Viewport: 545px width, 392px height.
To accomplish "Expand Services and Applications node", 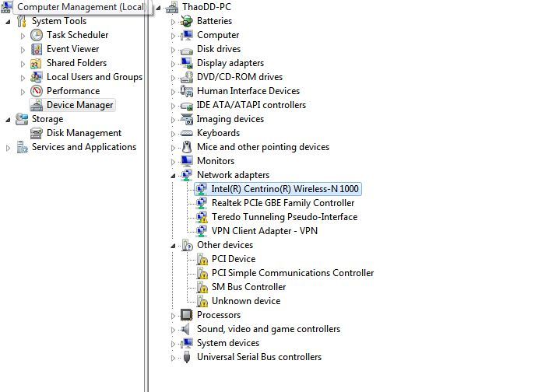I will pyautogui.click(x=8, y=148).
